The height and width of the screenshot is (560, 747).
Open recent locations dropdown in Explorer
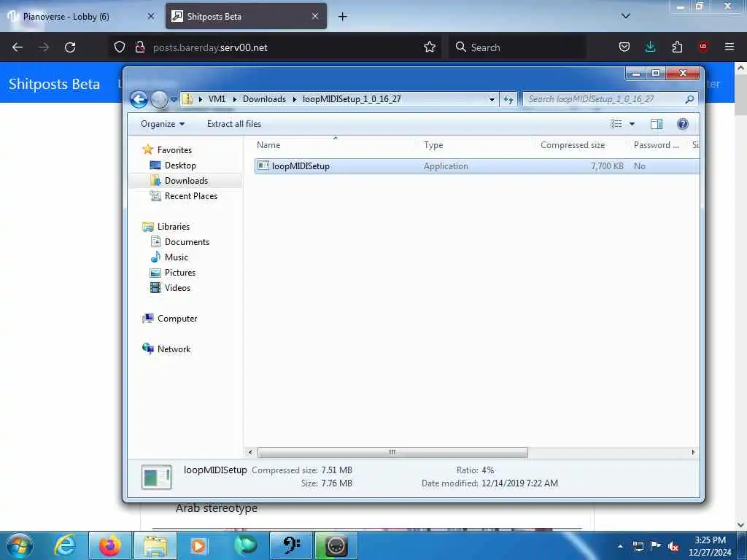[174, 99]
